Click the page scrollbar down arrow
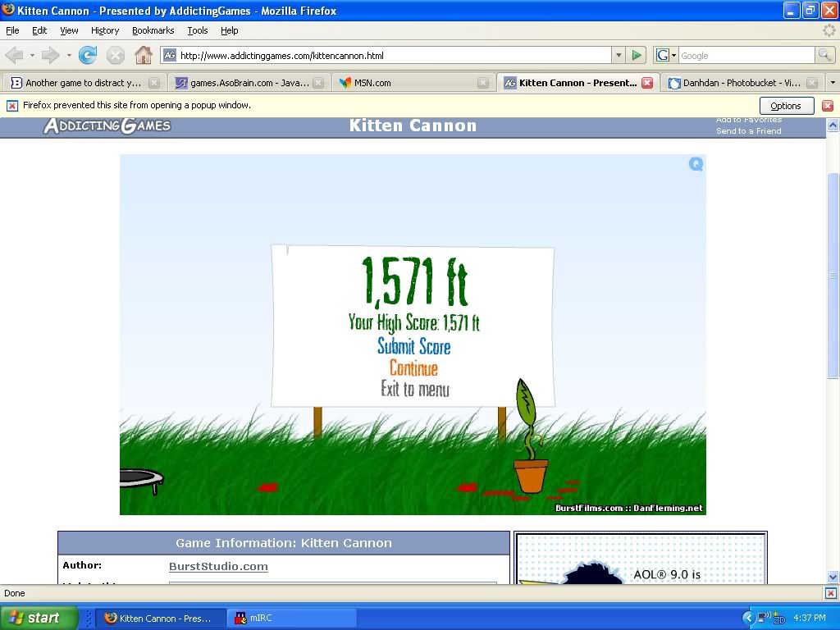This screenshot has height=630, width=840. coord(833,577)
